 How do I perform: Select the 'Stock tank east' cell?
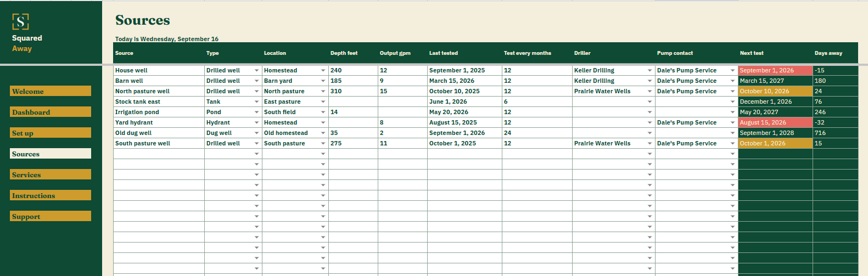tap(159, 102)
